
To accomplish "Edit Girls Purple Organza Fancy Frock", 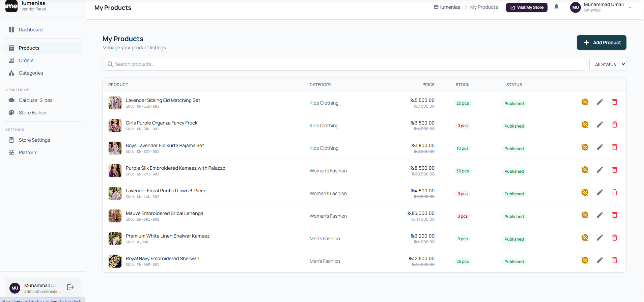I will (600, 125).
